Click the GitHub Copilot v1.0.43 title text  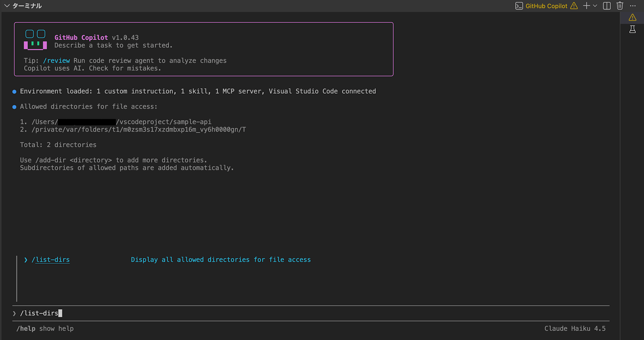pyautogui.click(x=97, y=37)
